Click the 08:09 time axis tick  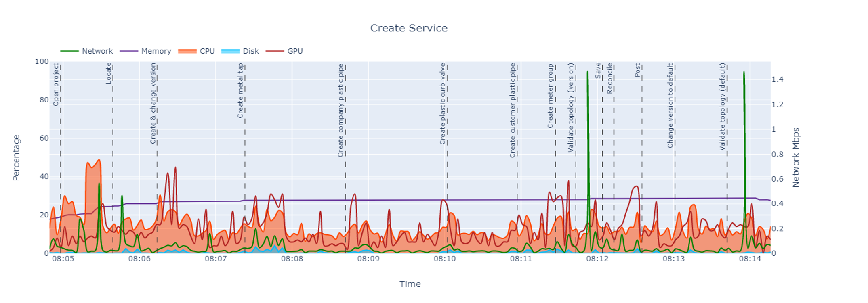tap(368, 259)
